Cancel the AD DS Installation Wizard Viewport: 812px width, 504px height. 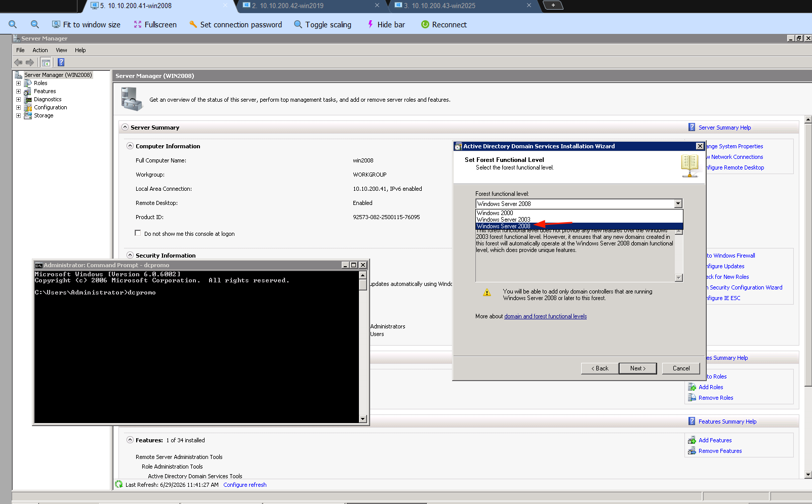681,368
